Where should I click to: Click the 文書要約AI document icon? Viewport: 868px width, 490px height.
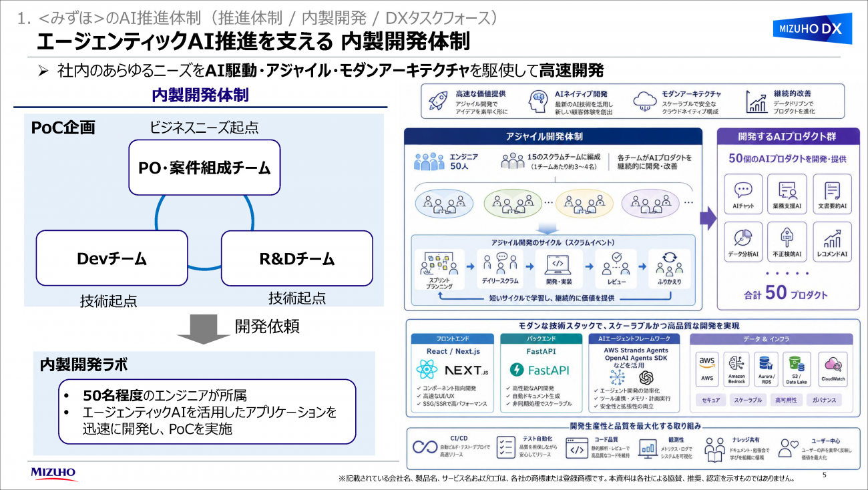[832, 190]
